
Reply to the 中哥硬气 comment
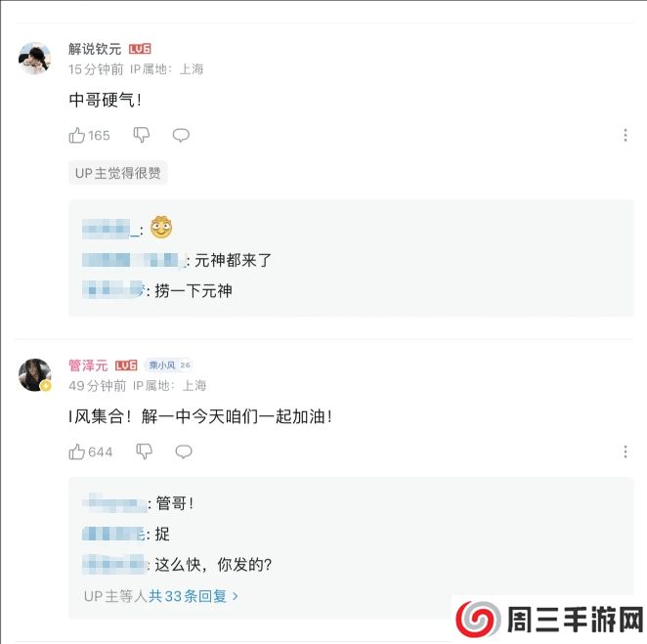(x=181, y=135)
